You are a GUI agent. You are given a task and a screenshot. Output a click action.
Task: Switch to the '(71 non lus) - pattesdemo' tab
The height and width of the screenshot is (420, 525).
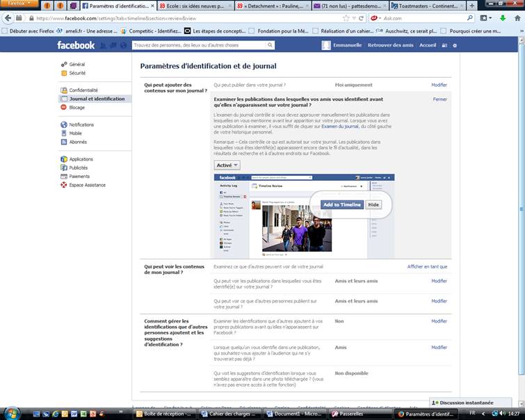[350, 6]
